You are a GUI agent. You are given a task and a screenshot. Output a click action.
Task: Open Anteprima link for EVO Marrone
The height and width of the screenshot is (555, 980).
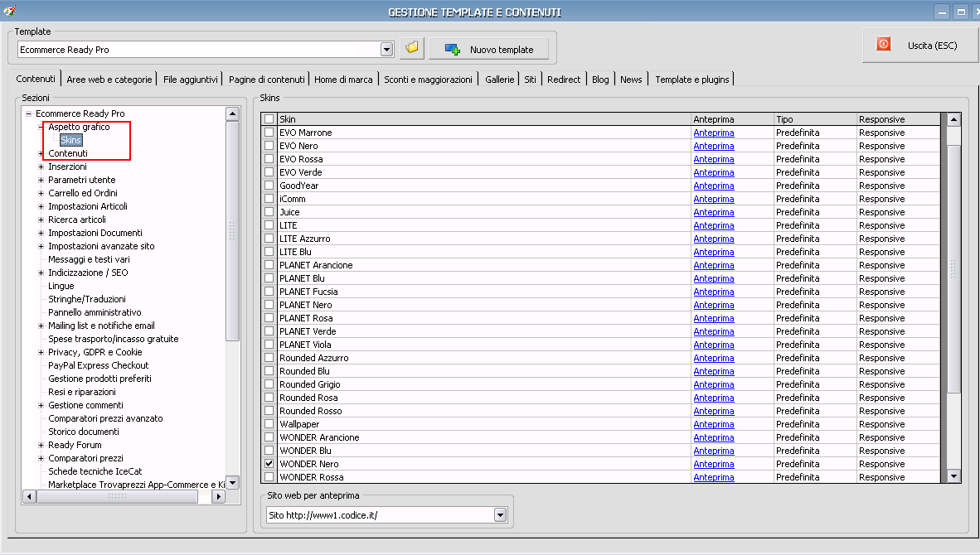(713, 133)
